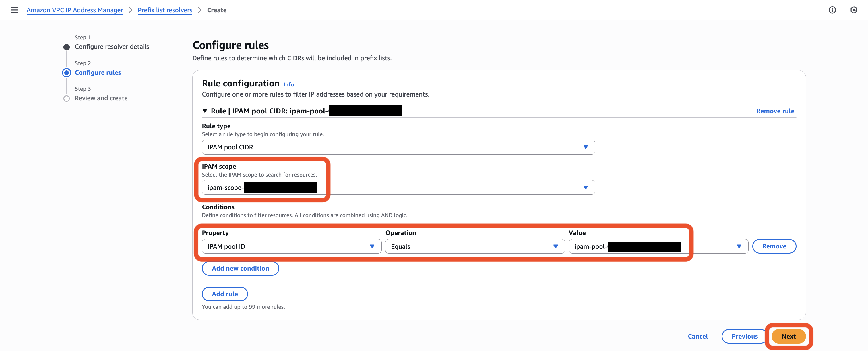Screen dimensions: 868x351
Task: Go to Amazon VPC IP Address Manager breadcrumb
Action: click(75, 10)
